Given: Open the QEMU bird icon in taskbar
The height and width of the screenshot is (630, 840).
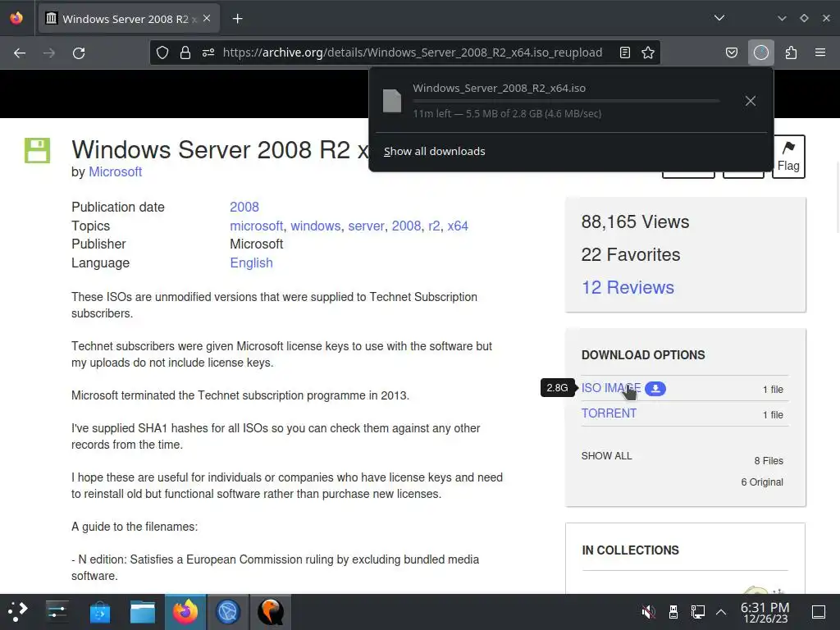Looking at the screenshot, I should point(271,612).
